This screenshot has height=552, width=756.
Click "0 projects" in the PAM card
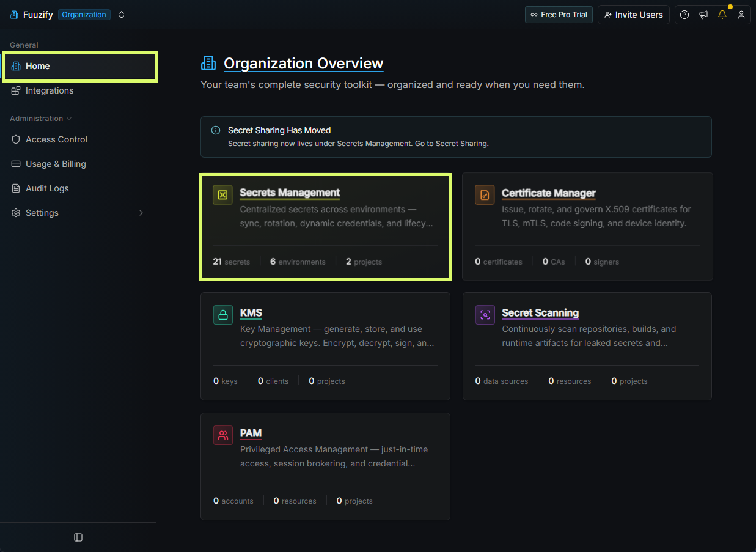coord(354,501)
